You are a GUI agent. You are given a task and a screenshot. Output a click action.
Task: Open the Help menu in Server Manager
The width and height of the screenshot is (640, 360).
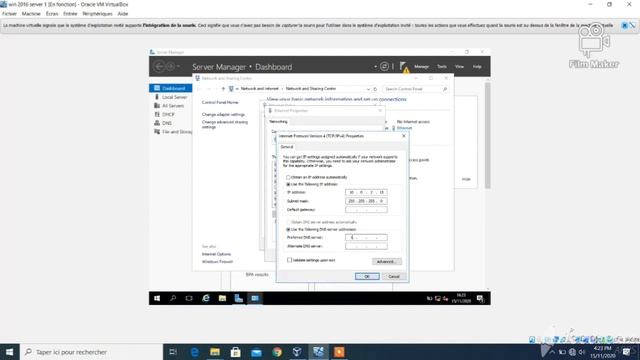pyautogui.click(x=477, y=67)
